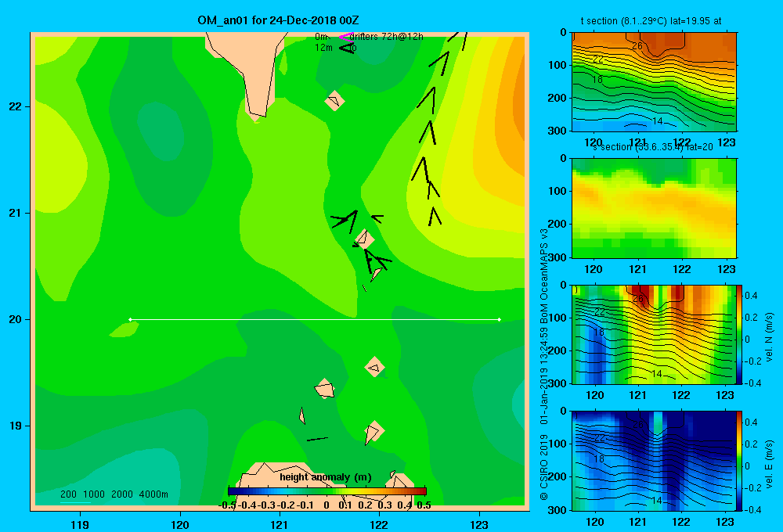
Task: Click the small island near latitude 22
Action: (x=334, y=101)
